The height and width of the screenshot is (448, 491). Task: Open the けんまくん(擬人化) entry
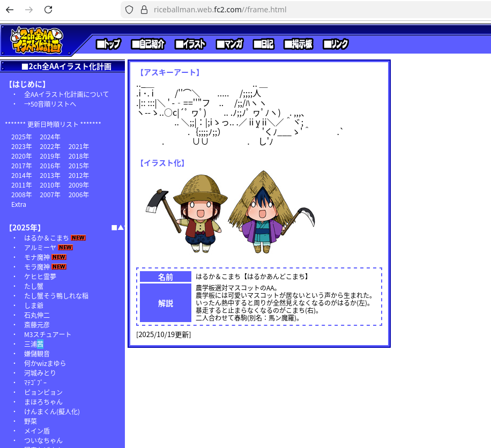pos(52,412)
